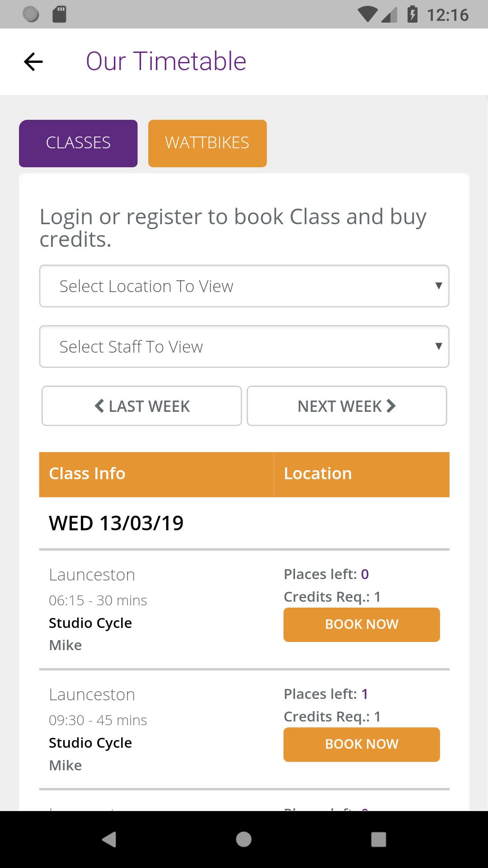Go to LAST WEEK timetable
Image resolution: width=488 pixels, height=868 pixels.
(x=141, y=406)
